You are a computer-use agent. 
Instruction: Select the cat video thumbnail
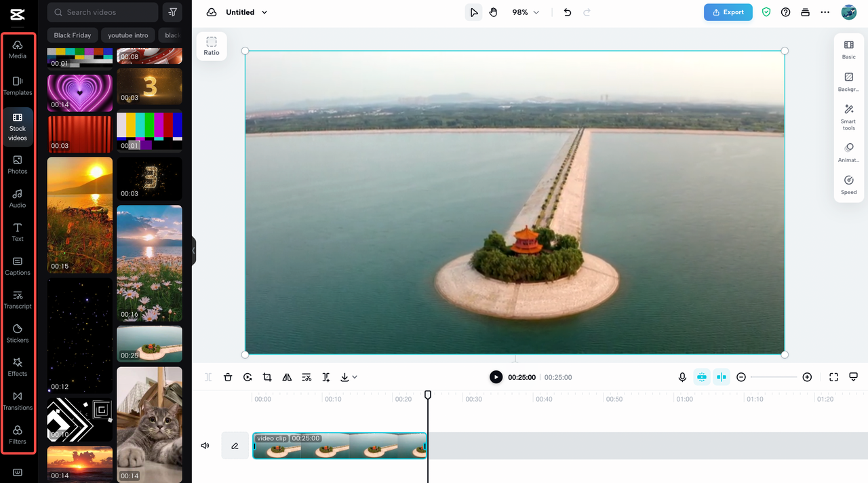[149, 425]
